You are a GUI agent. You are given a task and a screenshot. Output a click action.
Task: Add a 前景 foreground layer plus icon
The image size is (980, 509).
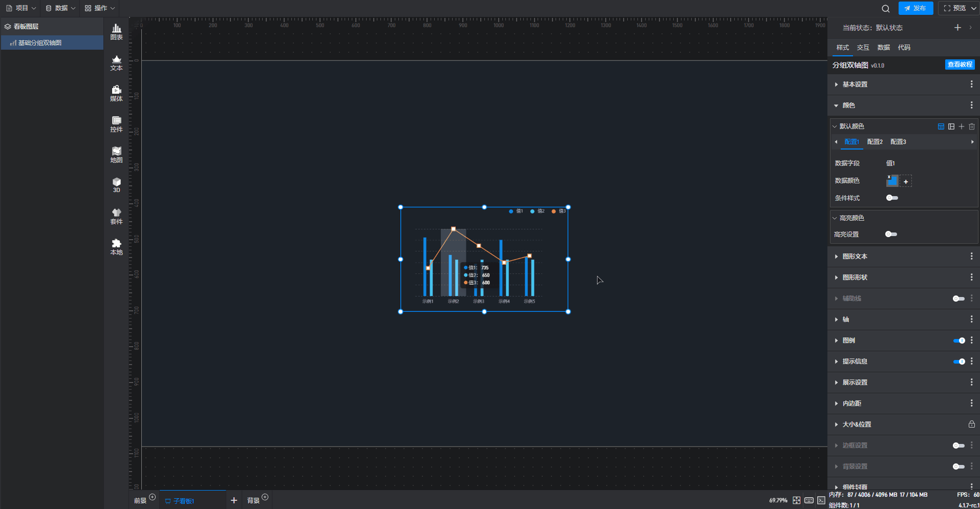pyautogui.click(x=152, y=497)
